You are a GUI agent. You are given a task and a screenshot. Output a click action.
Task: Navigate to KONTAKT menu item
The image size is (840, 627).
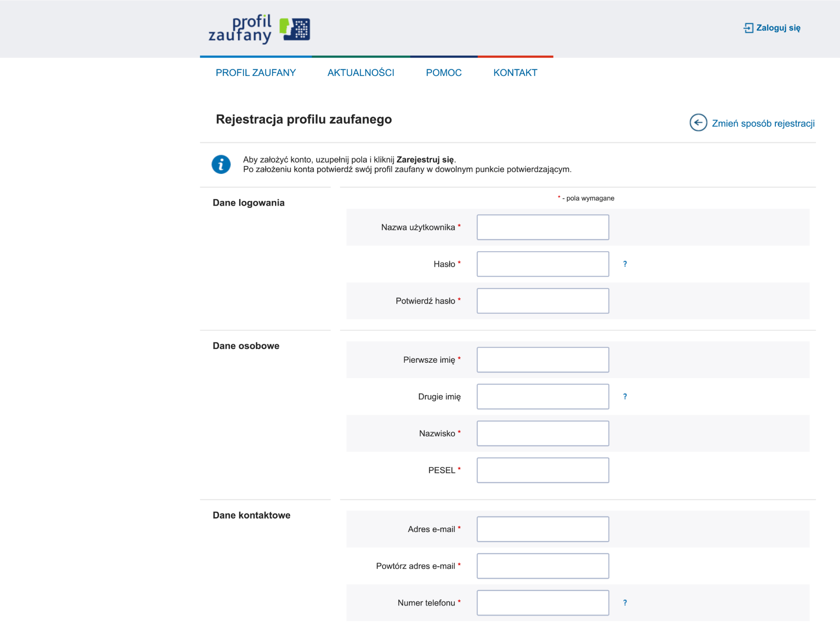515,73
